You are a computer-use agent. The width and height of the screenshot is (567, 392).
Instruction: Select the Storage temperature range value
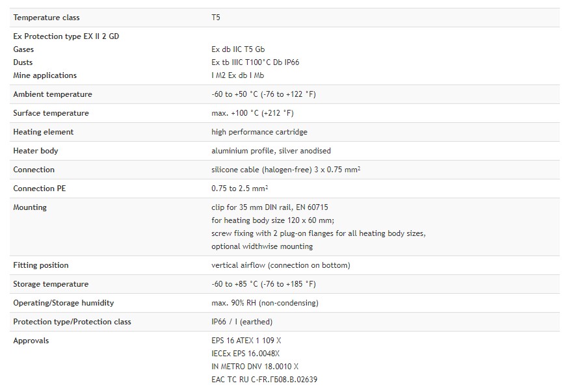click(263, 284)
